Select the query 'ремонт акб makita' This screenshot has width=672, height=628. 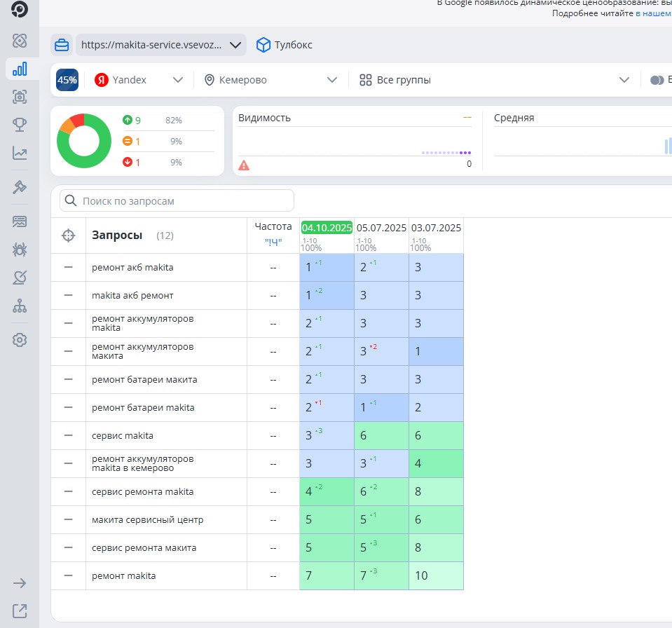[x=132, y=268]
